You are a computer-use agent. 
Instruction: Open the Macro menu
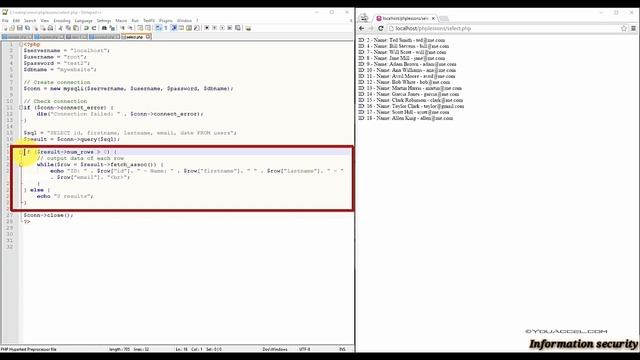pos(121,20)
